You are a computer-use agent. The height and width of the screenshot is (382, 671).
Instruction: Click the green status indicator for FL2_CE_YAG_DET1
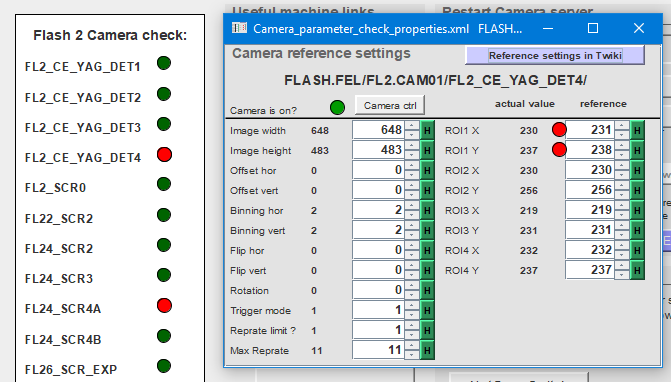[x=164, y=63]
